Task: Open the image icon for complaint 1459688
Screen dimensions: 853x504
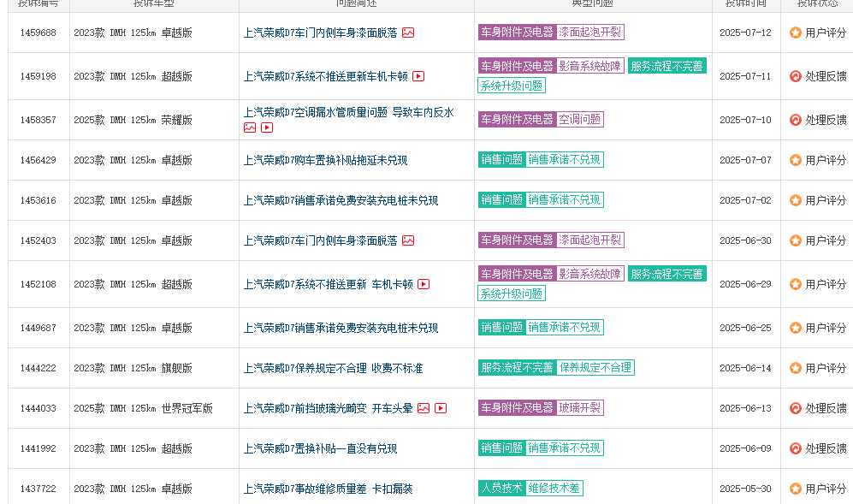Action: (x=408, y=33)
